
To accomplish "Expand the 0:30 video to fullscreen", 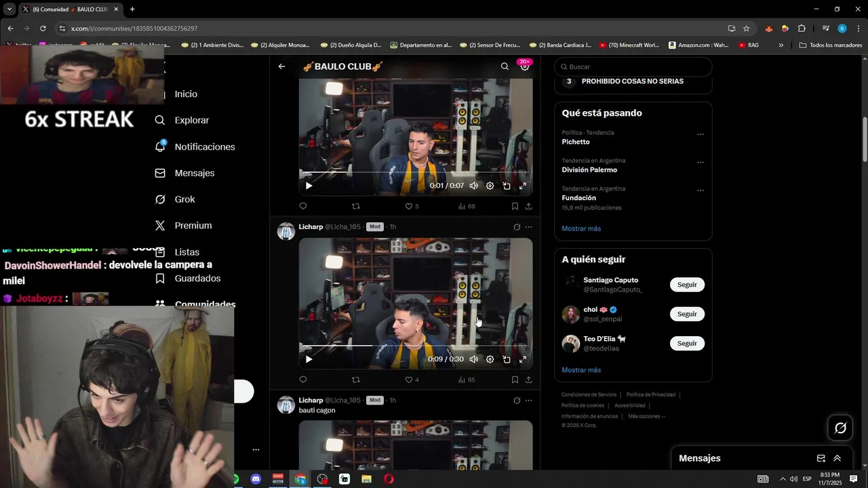I will click(x=523, y=359).
